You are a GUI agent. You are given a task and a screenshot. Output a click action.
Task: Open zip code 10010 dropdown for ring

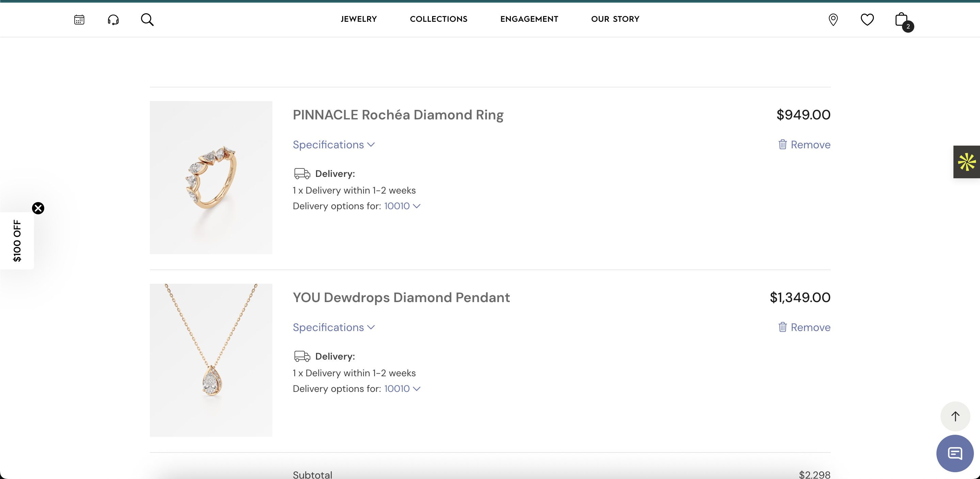click(402, 206)
